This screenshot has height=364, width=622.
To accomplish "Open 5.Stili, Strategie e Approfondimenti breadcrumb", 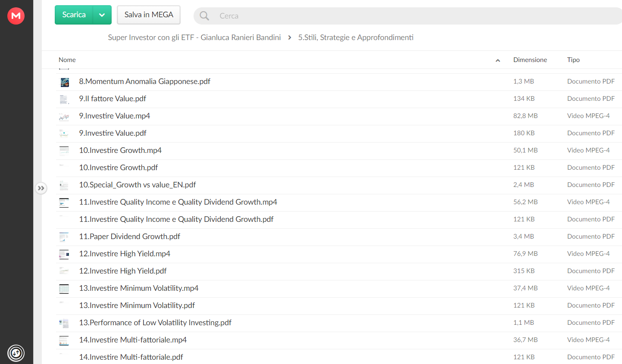I will 356,37.
